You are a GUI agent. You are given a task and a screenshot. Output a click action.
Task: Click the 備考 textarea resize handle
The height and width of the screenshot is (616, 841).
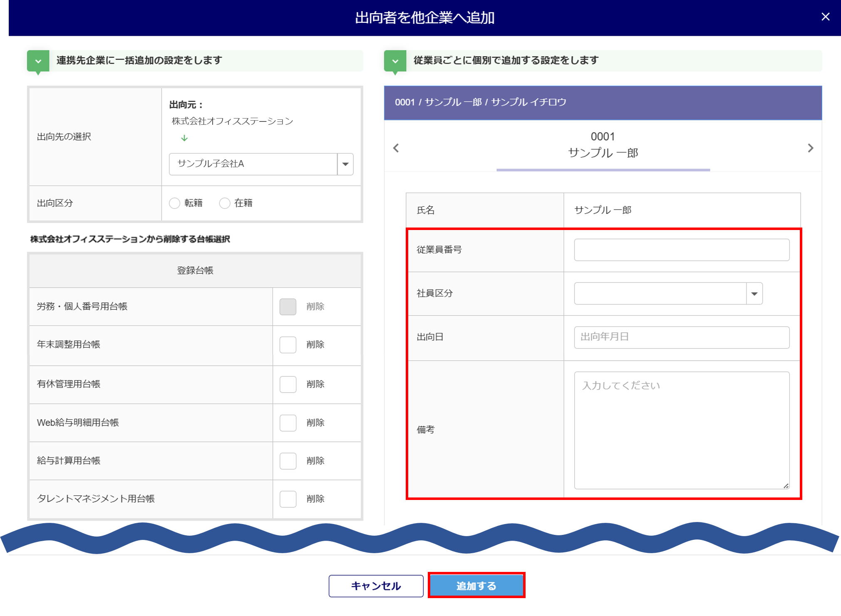pos(786,485)
